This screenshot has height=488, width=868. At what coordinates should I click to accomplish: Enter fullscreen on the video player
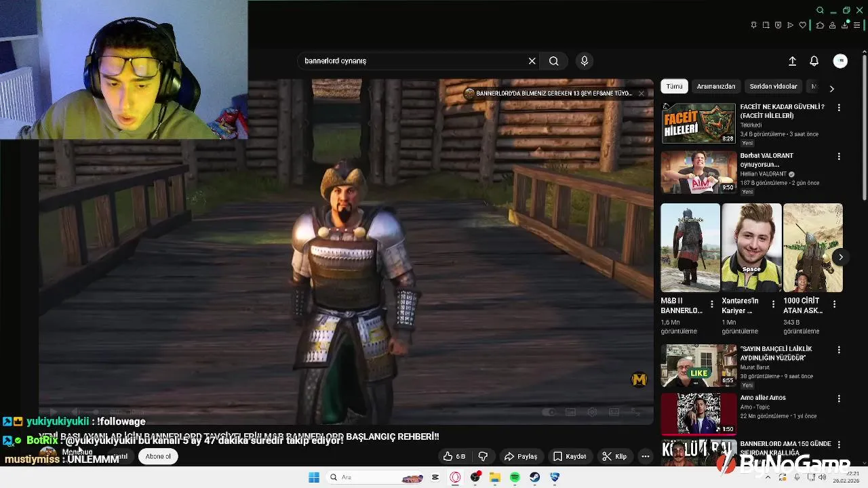636,412
